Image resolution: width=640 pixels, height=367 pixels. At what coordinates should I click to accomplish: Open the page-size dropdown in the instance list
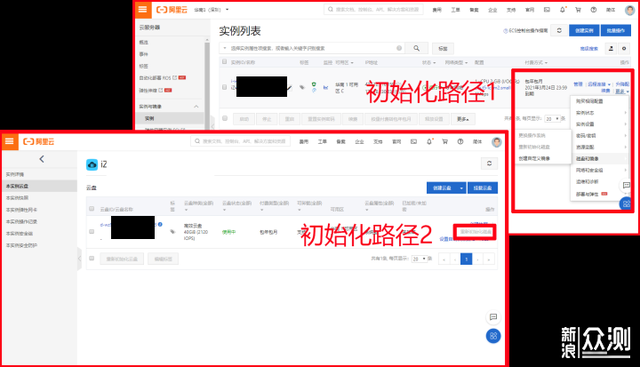coord(552,119)
